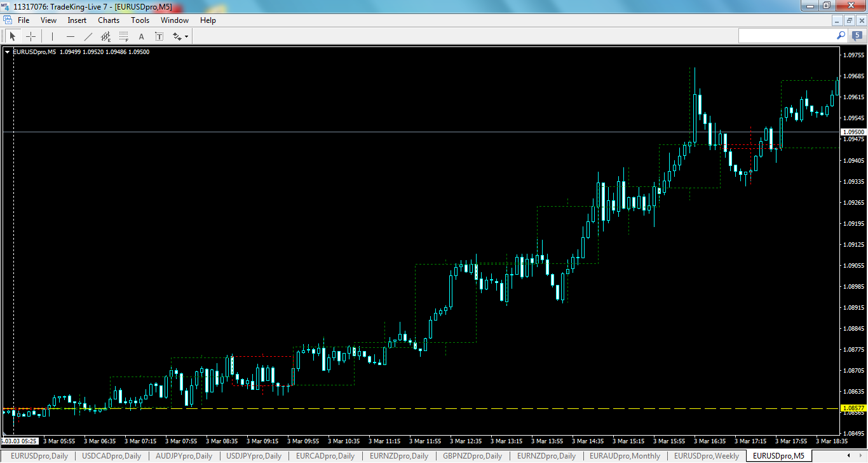Click the price scale value 1.09685
Image resolution: width=868 pixels, height=463 pixels.
click(x=855, y=76)
